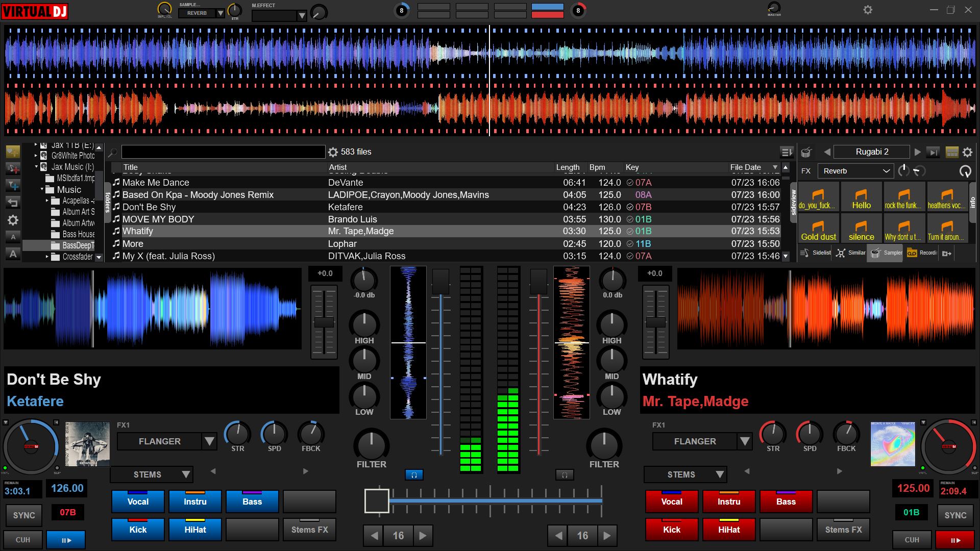Toggle the right deck Instru stem
The image size is (980, 551).
pyautogui.click(x=729, y=502)
